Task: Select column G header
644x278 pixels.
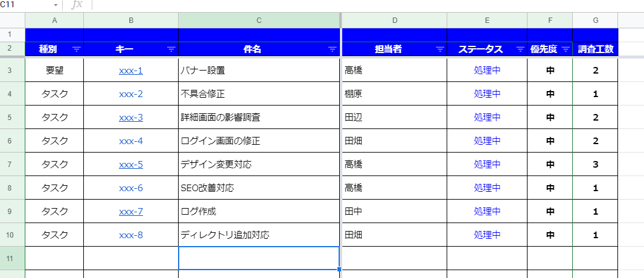Action: point(595,21)
